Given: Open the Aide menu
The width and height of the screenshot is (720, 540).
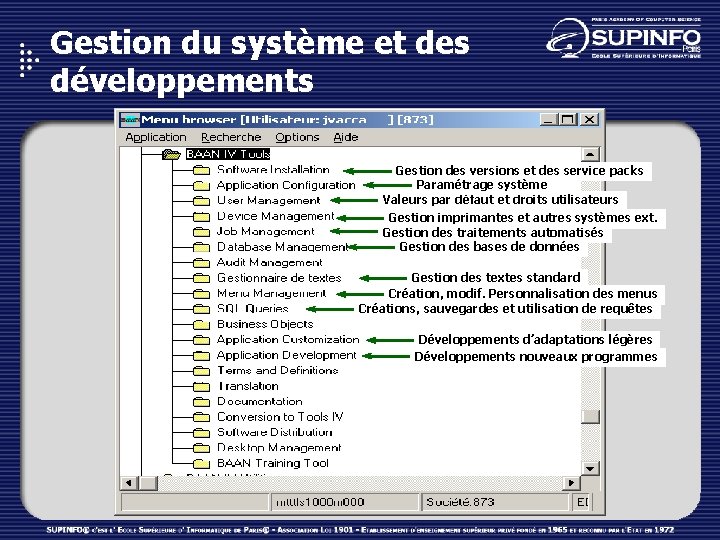Looking at the screenshot, I should pos(346,137).
